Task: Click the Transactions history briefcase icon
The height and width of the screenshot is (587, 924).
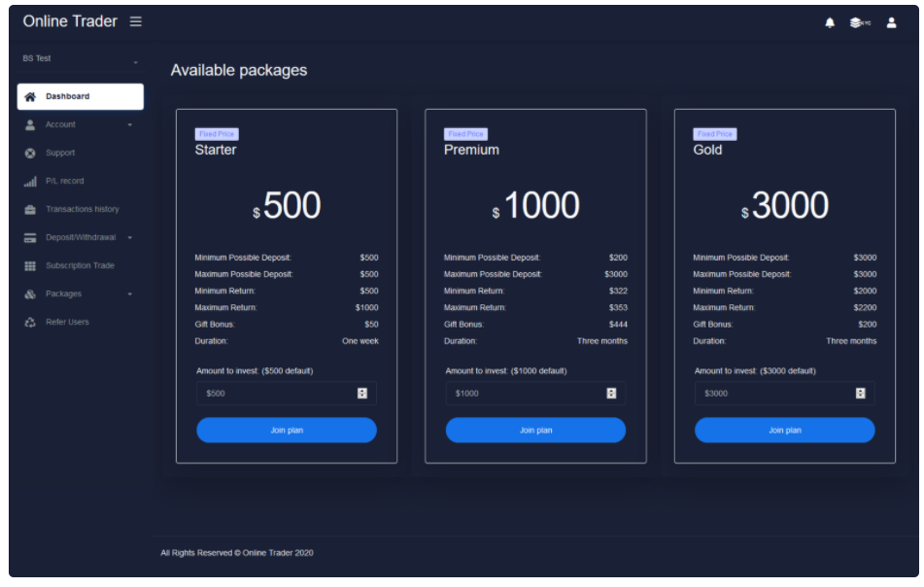Action: coord(30,210)
